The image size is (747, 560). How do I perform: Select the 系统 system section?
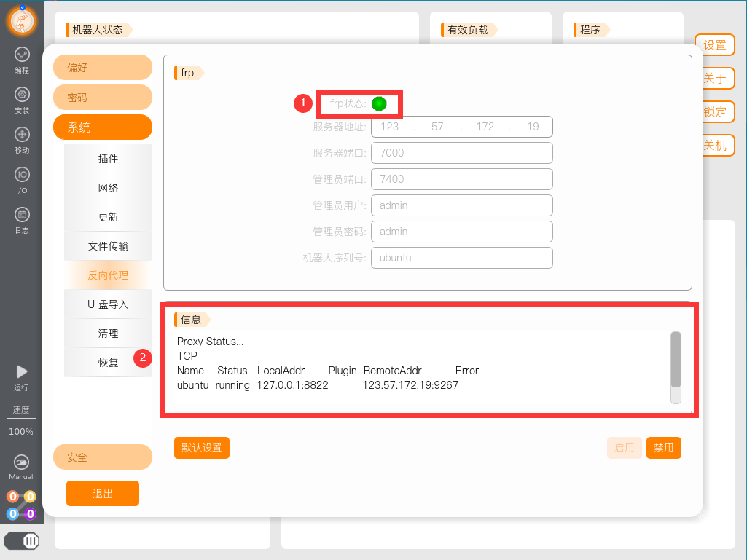pos(103,127)
